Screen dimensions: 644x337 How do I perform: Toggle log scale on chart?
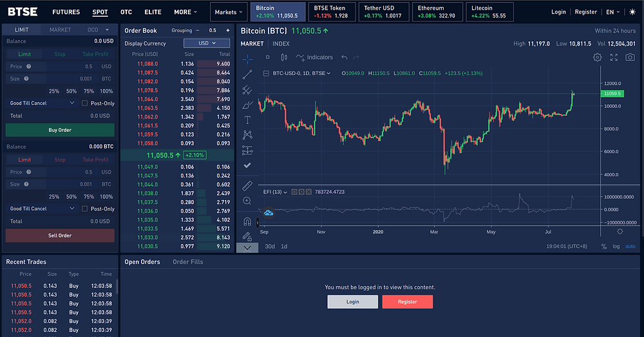[x=616, y=246]
